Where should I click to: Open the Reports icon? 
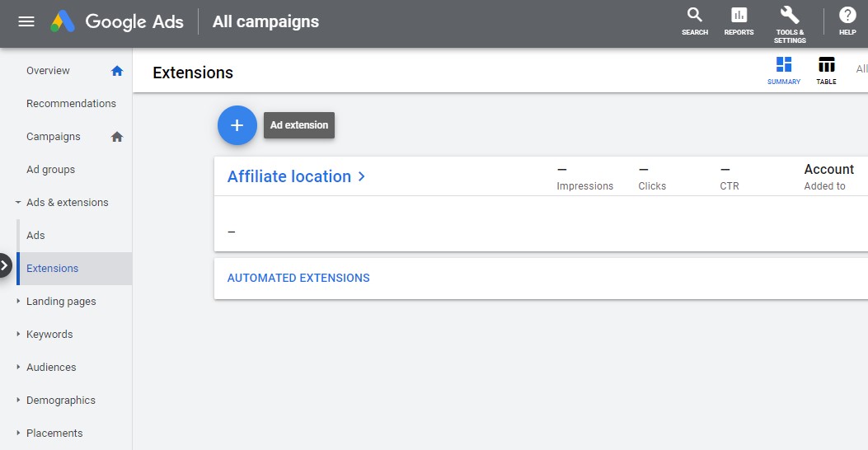(739, 16)
